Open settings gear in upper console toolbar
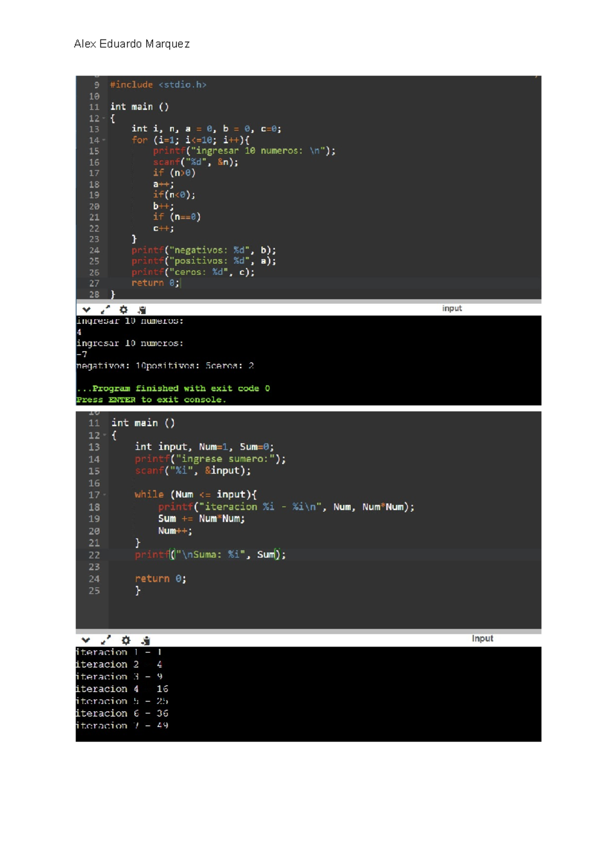The height and width of the screenshot is (868, 615). (124, 309)
